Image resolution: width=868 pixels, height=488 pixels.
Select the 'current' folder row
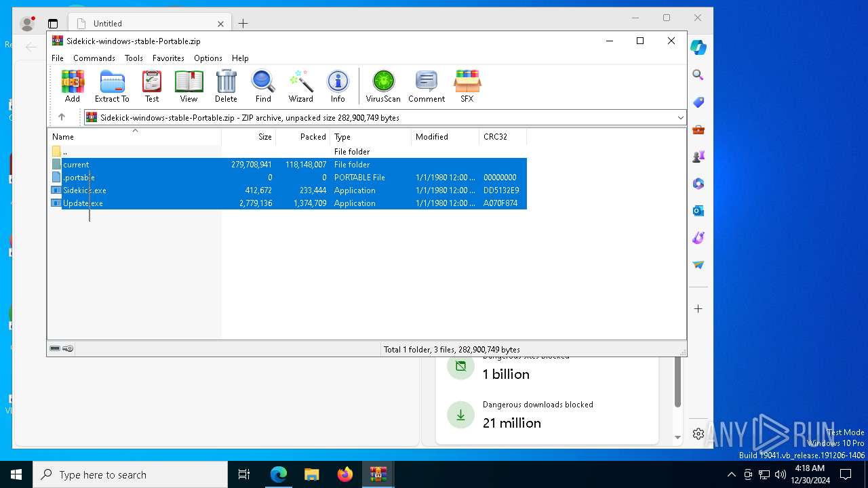pyautogui.click(x=288, y=165)
